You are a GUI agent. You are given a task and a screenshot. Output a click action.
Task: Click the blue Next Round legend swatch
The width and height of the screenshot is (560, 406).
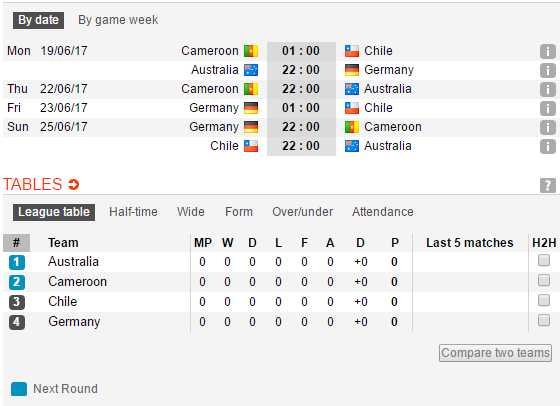click(19, 389)
